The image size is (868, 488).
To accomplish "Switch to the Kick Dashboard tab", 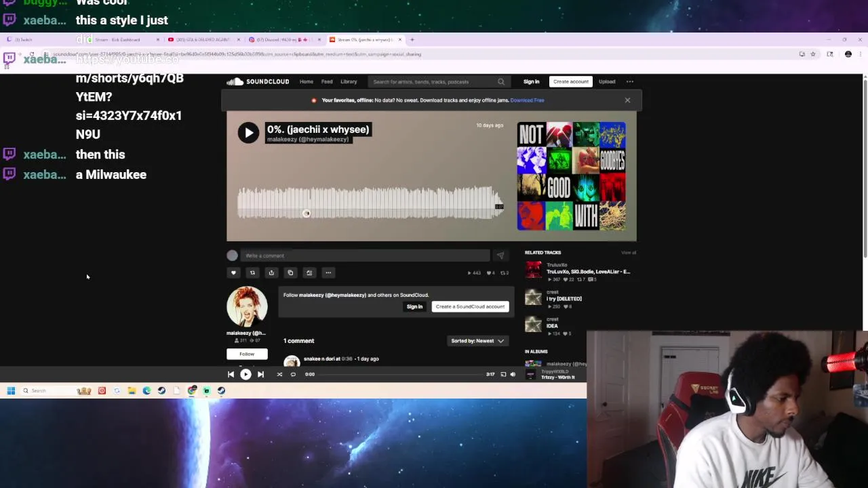I will pos(122,39).
